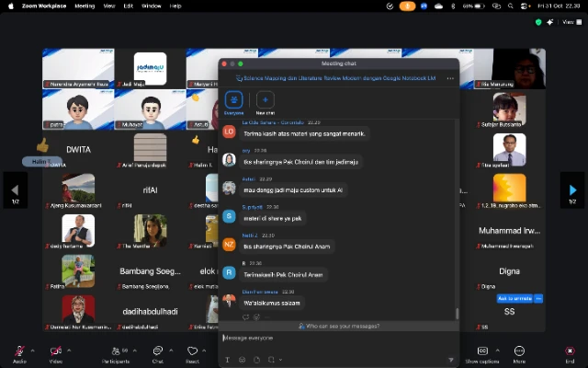Open video options chevron next to Video
Screen dimensions: 588x368
pyautogui.click(x=69, y=351)
